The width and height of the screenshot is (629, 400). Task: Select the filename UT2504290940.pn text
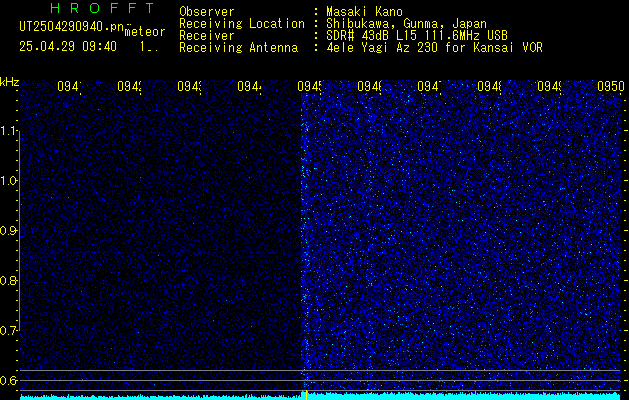[x=72, y=26]
